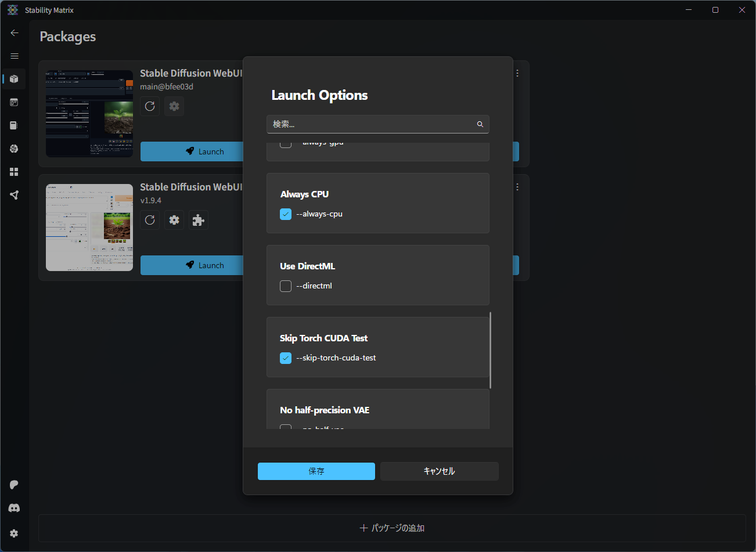The width and height of the screenshot is (756, 552).
Task: Open the Checkpoint Manager from the sidebar
Action: click(x=15, y=125)
